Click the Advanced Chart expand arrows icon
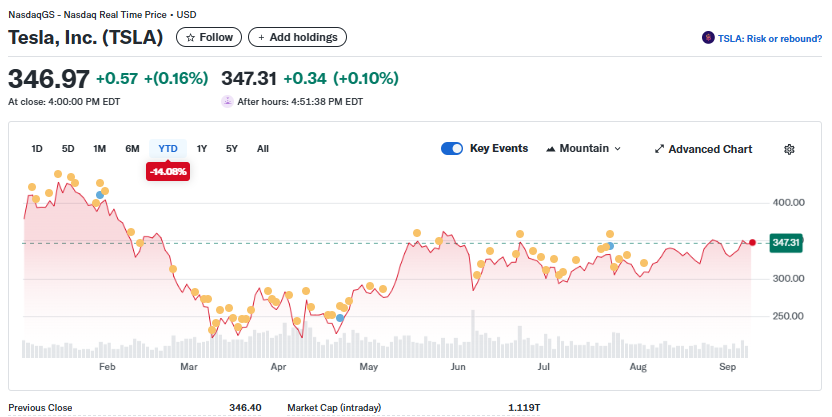The width and height of the screenshot is (832, 417). point(659,149)
